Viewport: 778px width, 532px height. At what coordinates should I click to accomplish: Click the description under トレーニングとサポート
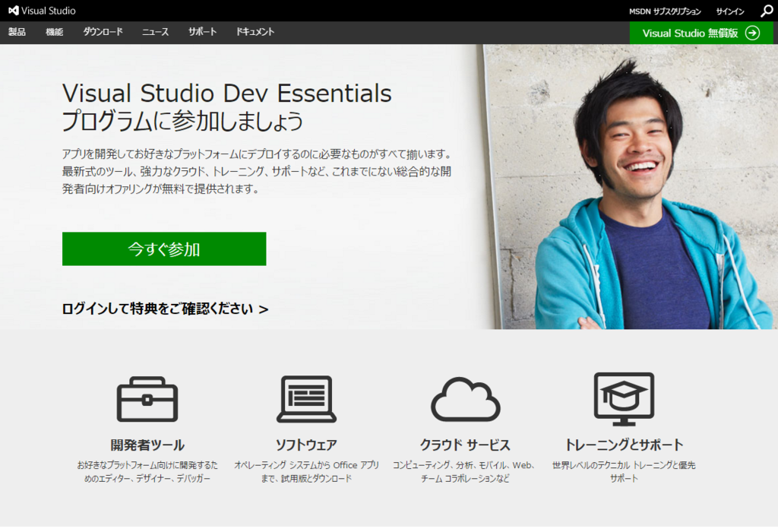(x=624, y=472)
